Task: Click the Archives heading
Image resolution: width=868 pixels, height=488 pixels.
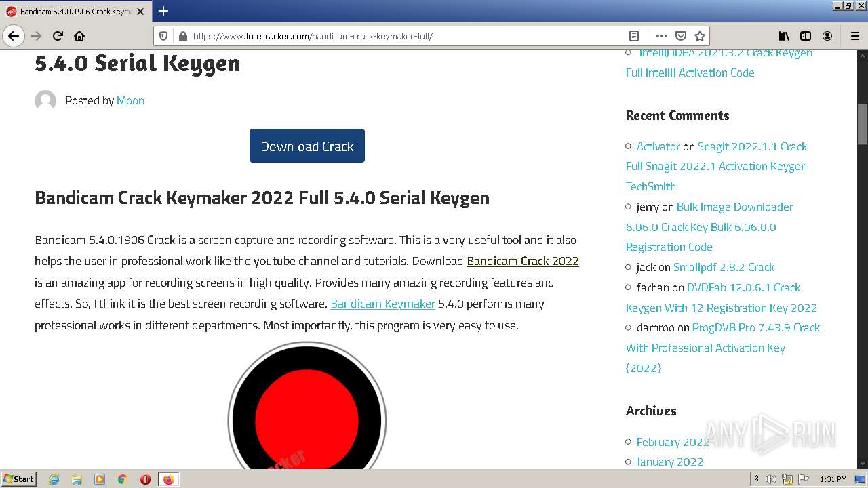Action: coord(651,411)
